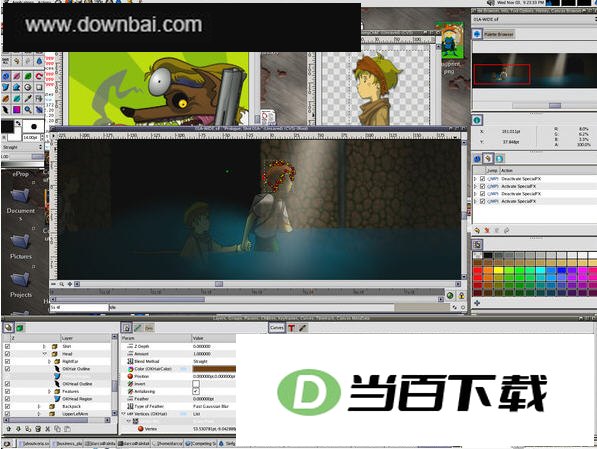Viewport: 597px width, 449px height.
Task: Expand the Shirt layer group
Action: pos(44,346)
